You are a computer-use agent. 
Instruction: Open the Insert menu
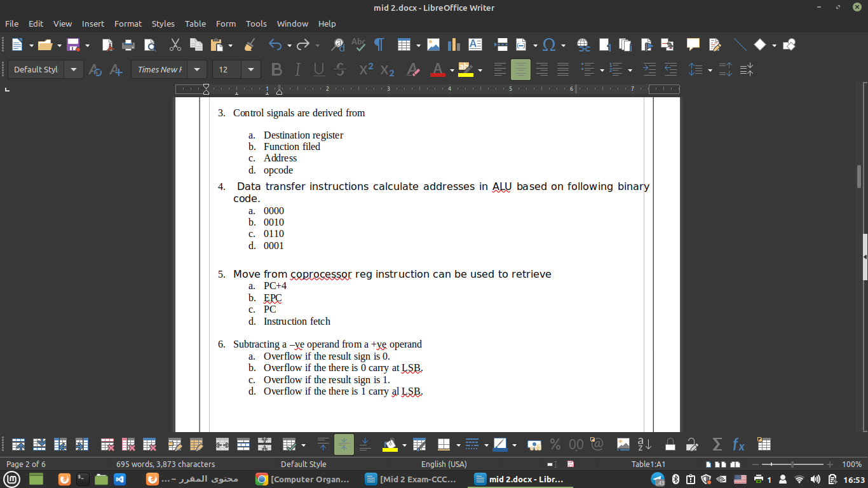tap(93, 24)
